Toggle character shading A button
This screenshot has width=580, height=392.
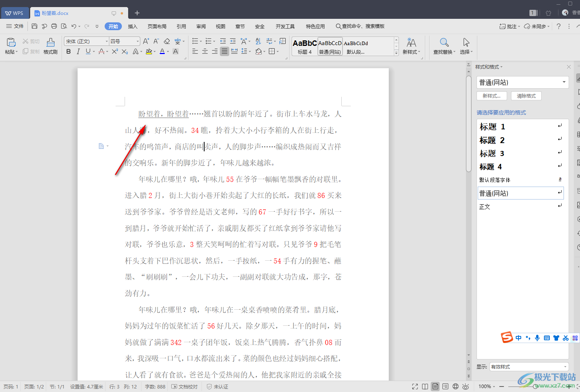(x=176, y=51)
